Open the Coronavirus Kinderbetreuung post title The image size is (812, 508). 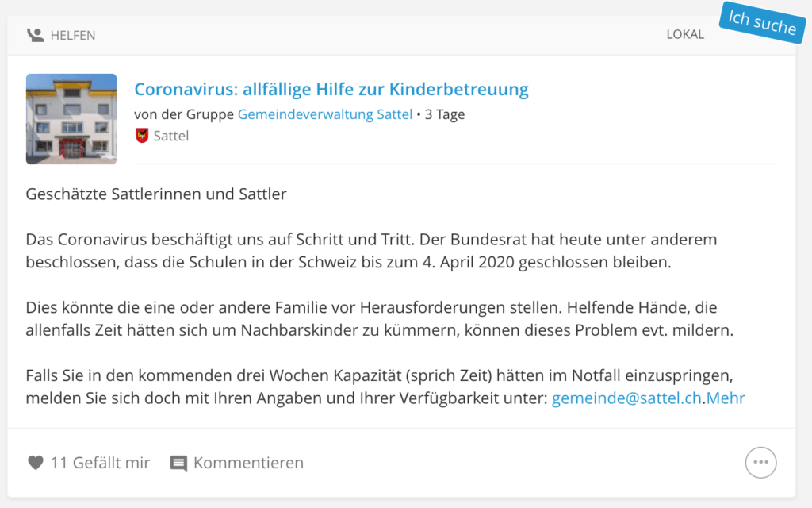tap(331, 89)
